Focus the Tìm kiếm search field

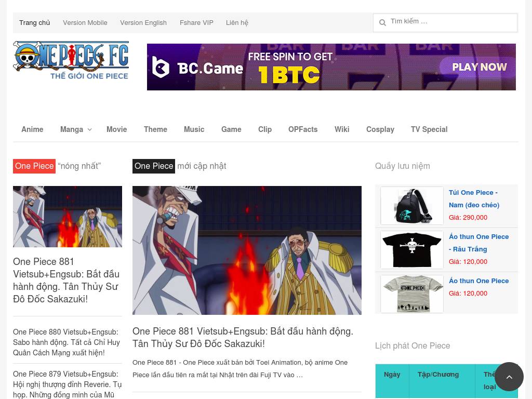click(x=445, y=23)
